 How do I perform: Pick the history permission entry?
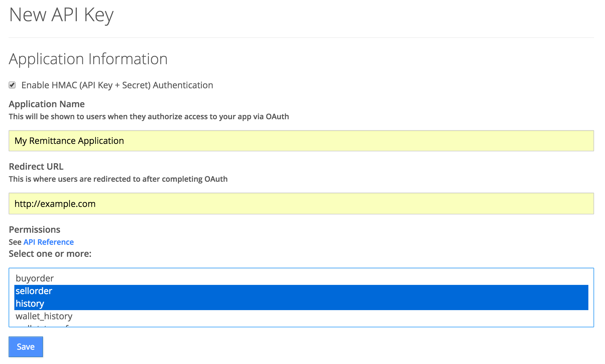click(30, 304)
